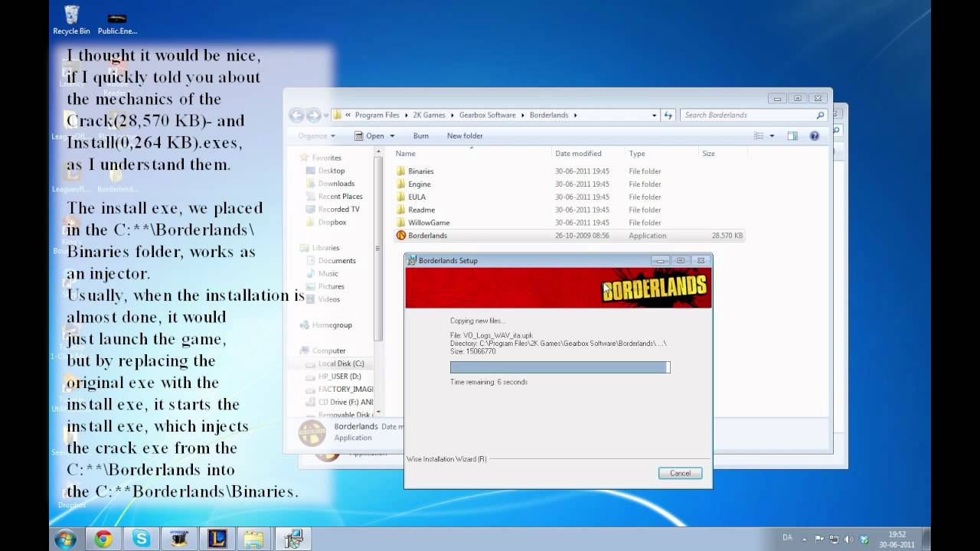Open the dropdown arrow beside Open
The height and width of the screenshot is (551, 980).
click(x=392, y=136)
